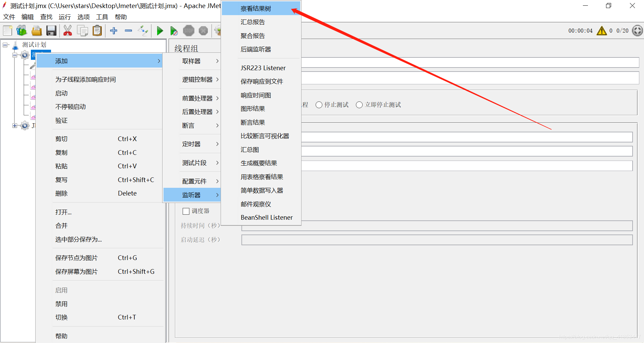644x343 pixels.
Task: Click the Stop test icon
Action: pos(189,31)
